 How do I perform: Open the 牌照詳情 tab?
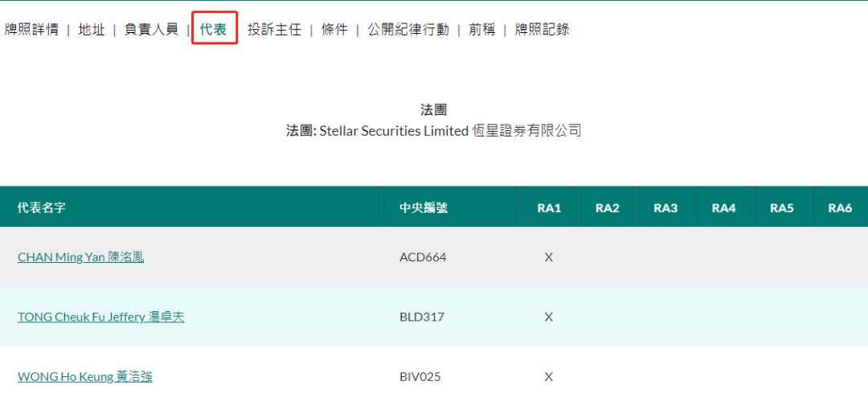click(x=31, y=30)
